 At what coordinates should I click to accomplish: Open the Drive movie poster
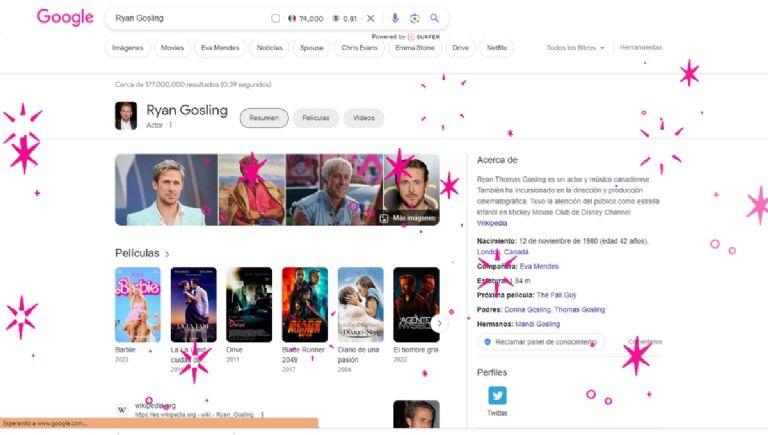(x=249, y=305)
